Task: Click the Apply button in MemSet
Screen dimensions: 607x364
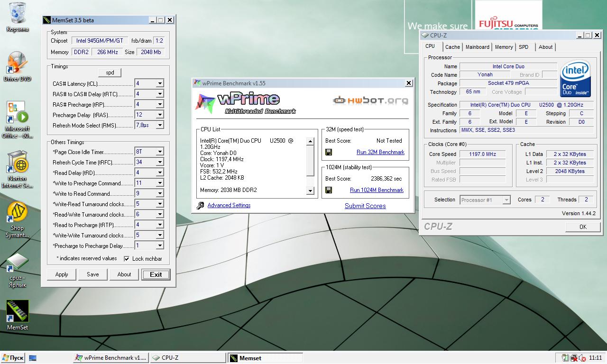Action: pyautogui.click(x=62, y=274)
